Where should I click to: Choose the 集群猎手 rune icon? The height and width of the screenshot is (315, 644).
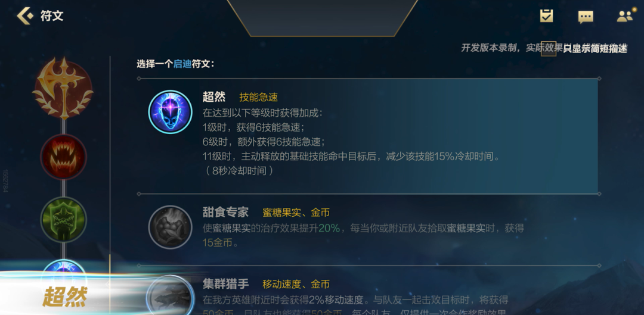click(x=170, y=296)
